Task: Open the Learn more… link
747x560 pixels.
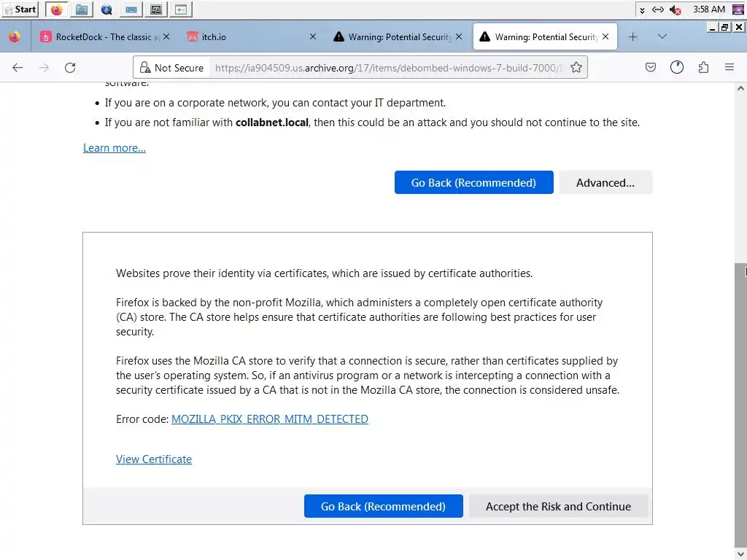Action: pyautogui.click(x=115, y=148)
